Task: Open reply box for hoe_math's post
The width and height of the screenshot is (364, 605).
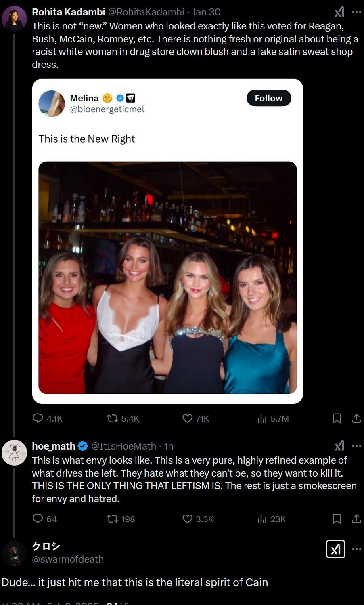Action: click(x=38, y=519)
